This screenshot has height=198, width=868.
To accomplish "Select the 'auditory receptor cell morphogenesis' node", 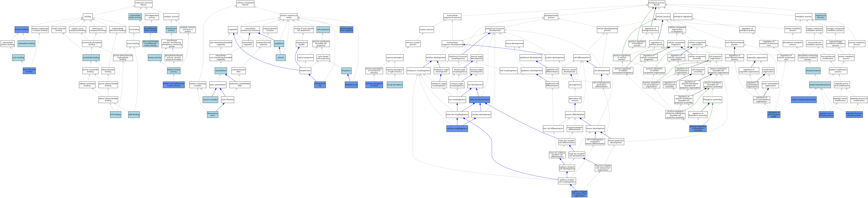I will (x=567, y=181).
